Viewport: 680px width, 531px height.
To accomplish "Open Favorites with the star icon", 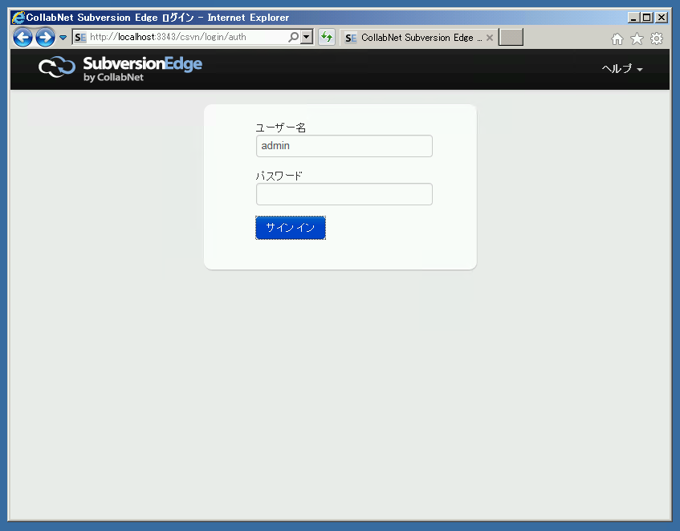I will click(637, 39).
